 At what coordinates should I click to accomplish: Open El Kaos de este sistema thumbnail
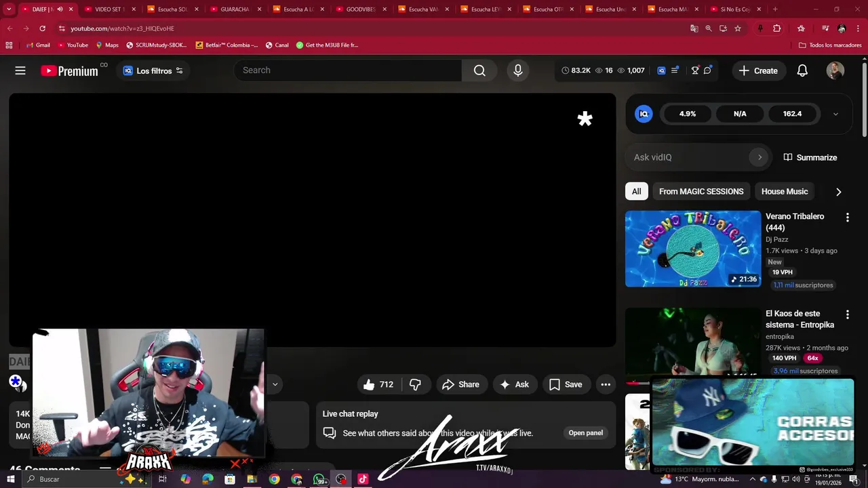tap(693, 342)
